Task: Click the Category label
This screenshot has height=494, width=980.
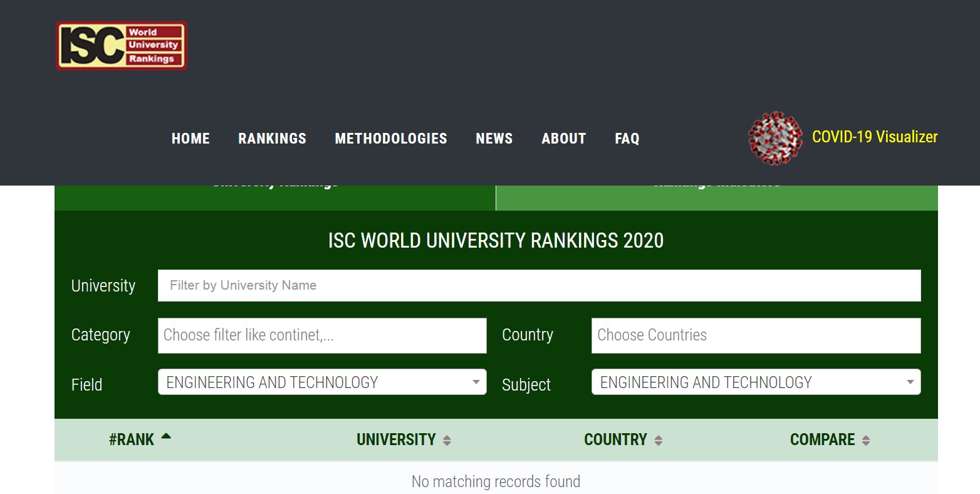Action: (101, 335)
